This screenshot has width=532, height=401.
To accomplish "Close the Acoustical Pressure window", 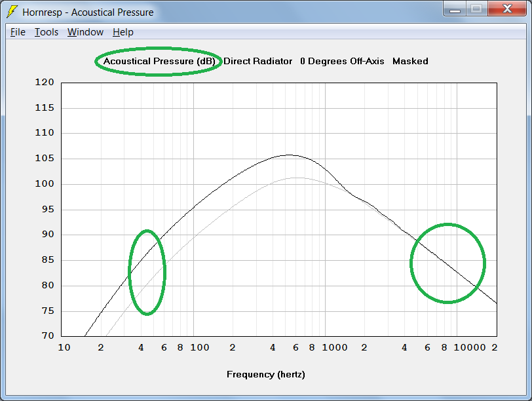I will 507,9.
